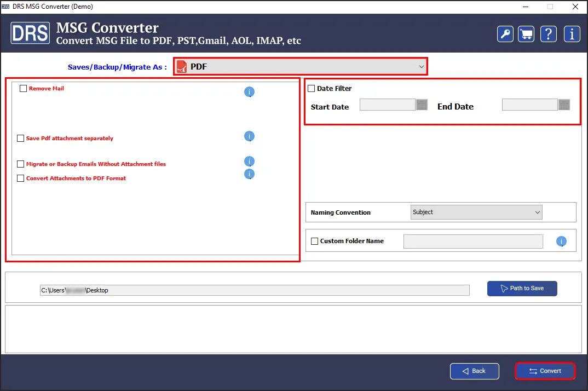Click the Path to Save button
588x391 pixels.
(x=522, y=289)
